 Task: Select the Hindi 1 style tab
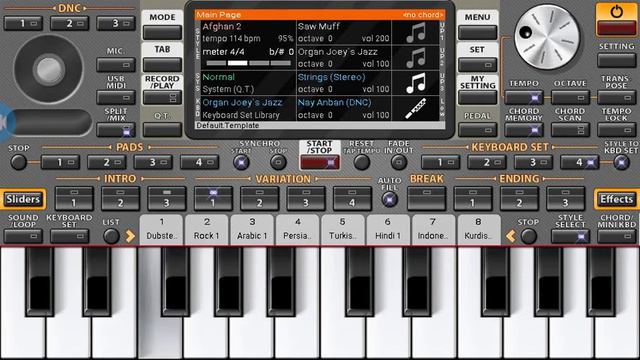point(388,229)
